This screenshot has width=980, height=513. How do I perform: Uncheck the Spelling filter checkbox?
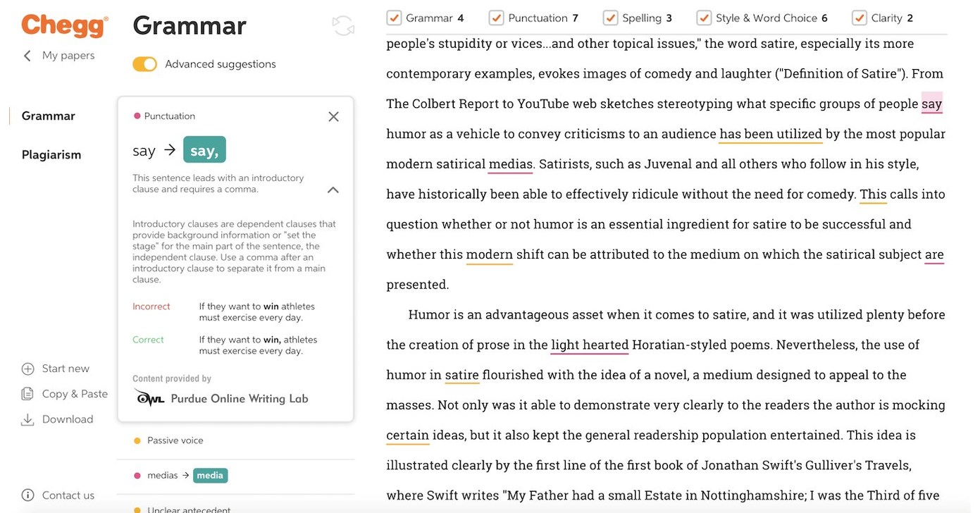[x=610, y=18]
